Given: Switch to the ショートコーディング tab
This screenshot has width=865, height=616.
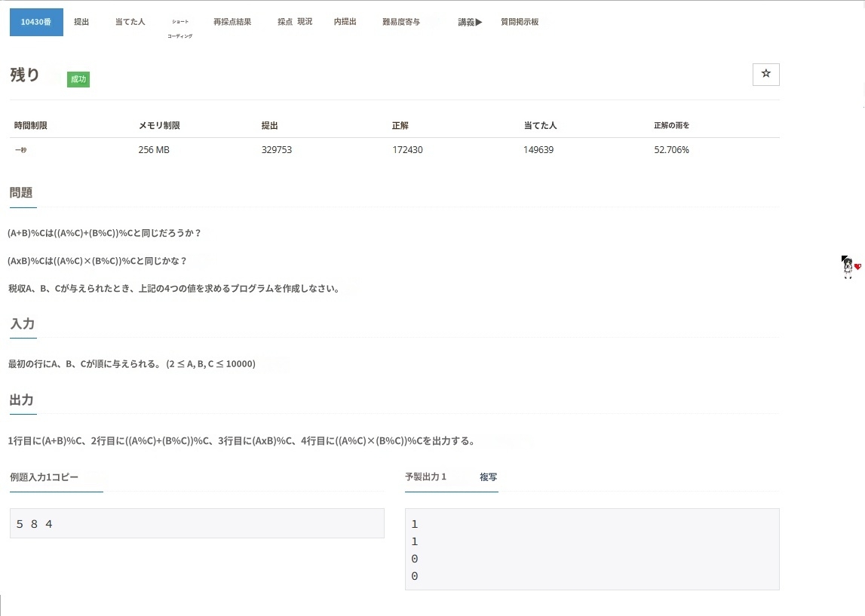Looking at the screenshot, I should point(179,29).
